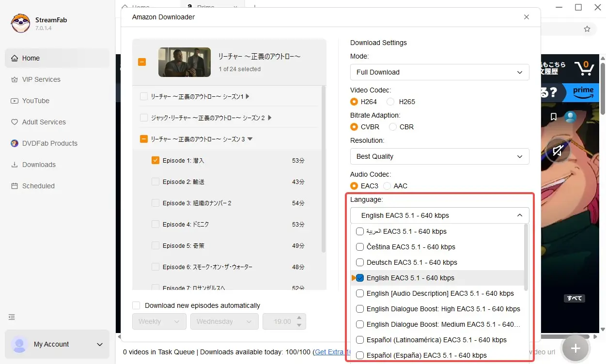Check Español (España) language option
The height and width of the screenshot is (364, 606).
[x=360, y=355]
